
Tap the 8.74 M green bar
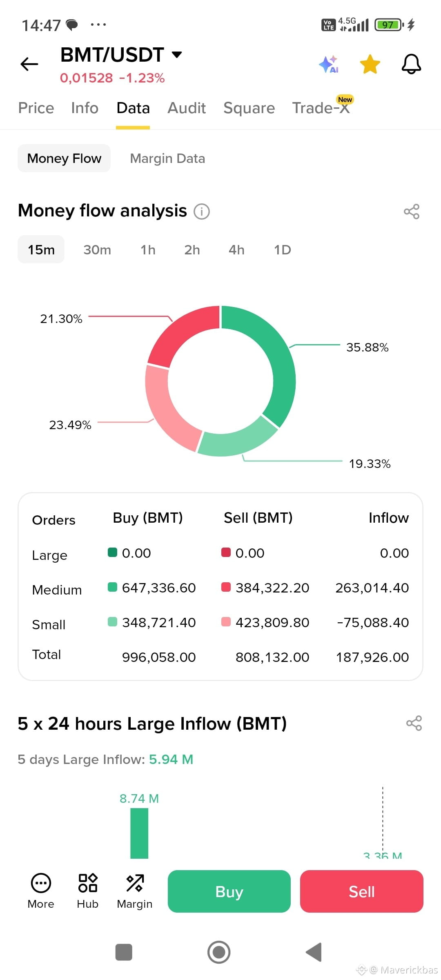(139, 833)
